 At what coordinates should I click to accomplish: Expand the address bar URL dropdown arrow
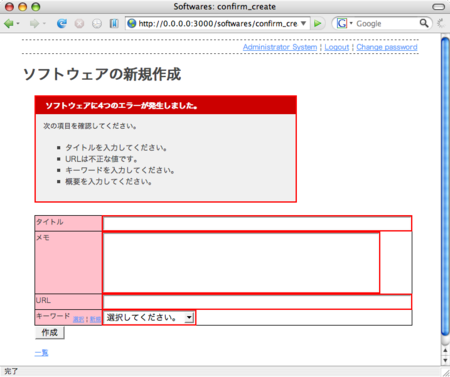(x=303, y=23)
